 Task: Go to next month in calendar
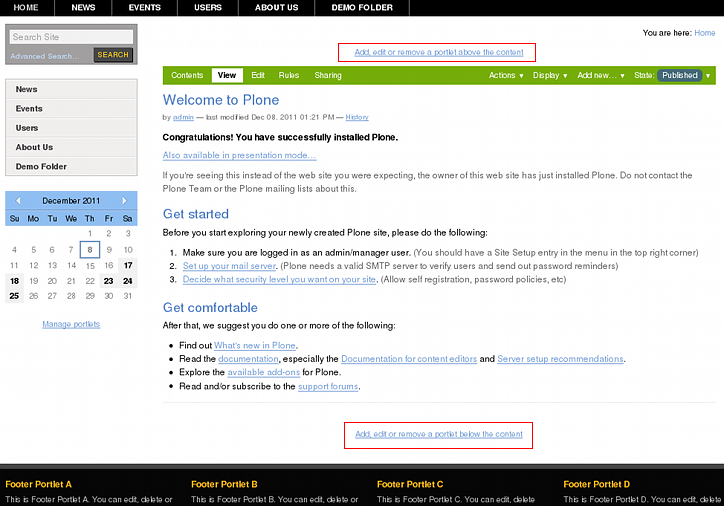click(x=124, y=200)
